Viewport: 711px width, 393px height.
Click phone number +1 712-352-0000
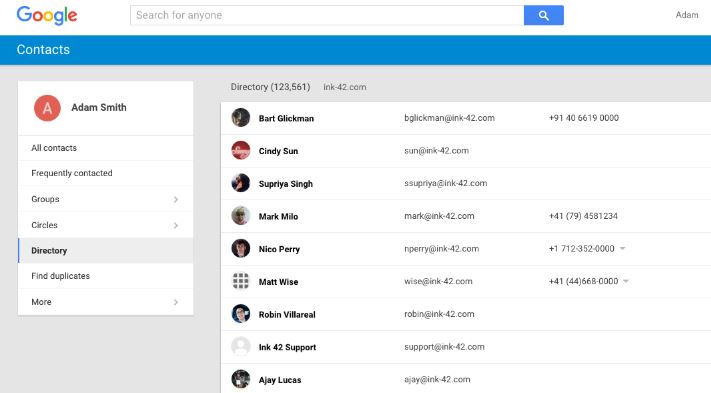coord(581,248)
